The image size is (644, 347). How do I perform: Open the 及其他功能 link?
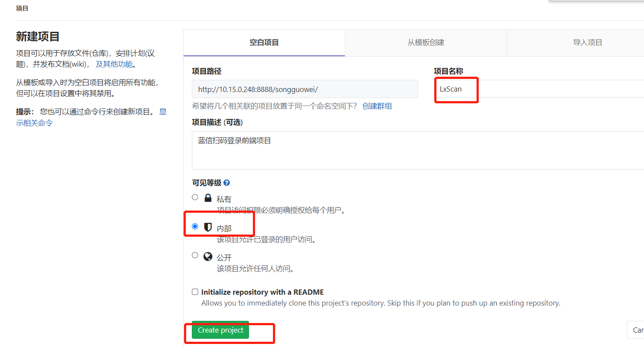114,65
